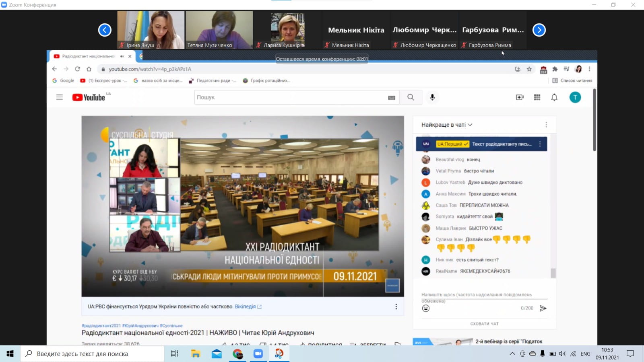644x362 pixels.
Task: Expand the "Найкраще в чаті" dropdown
Action: tap(447, 125)
